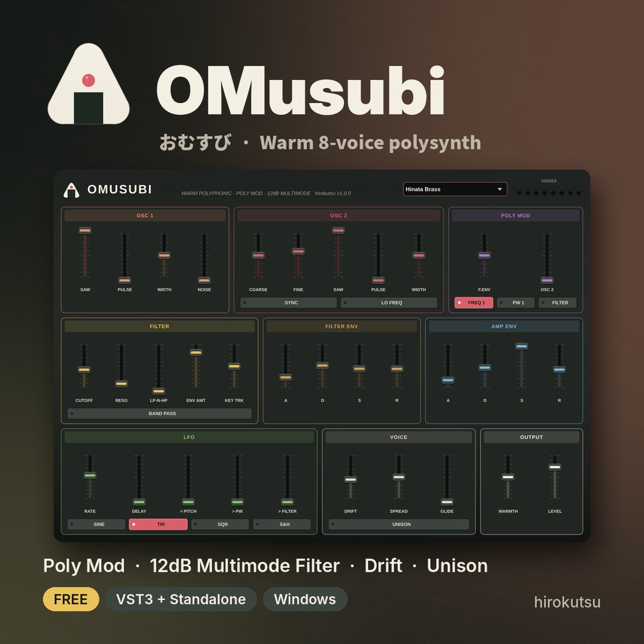644x644 pixels.
Task: Select the SQR LFO waveform
Action: point(220,525)
